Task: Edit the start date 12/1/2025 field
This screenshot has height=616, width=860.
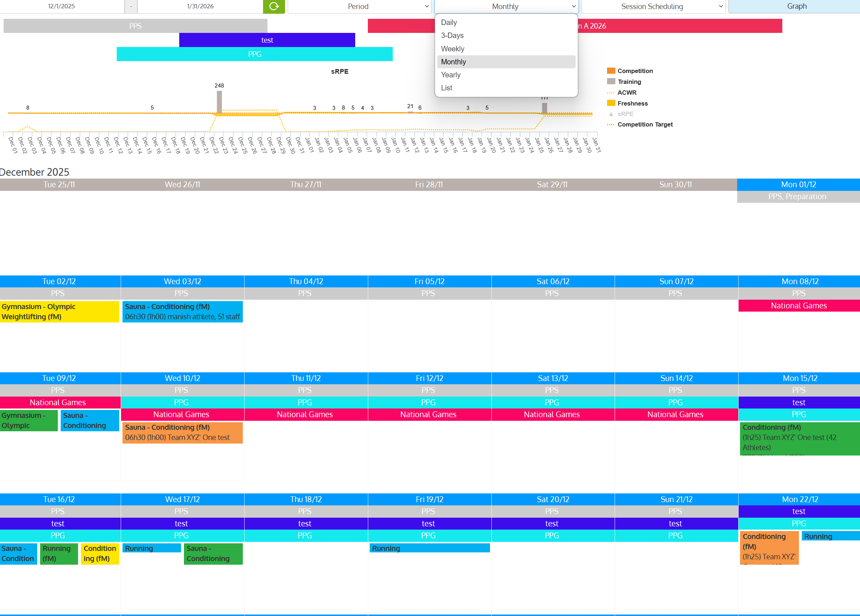Action: pos(61,7)
